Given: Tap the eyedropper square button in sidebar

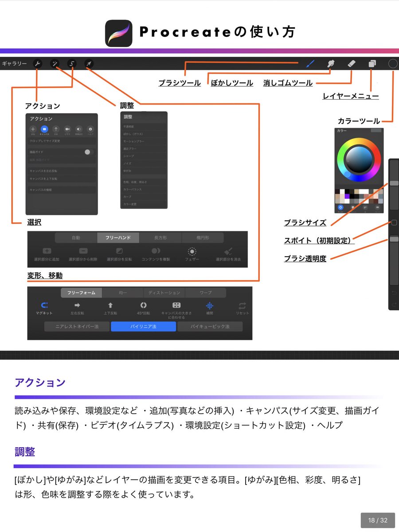Looking at the screenshot, I should coord(394,223).
